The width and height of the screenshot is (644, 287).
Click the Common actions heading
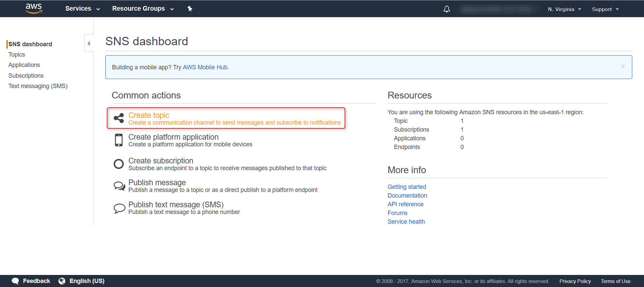tap(146, 95)
